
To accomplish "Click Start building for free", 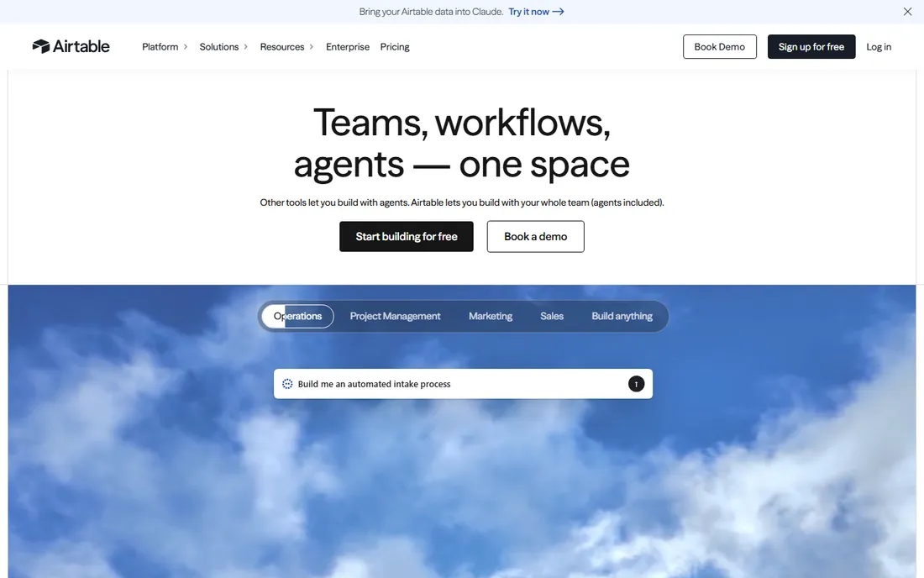I will pyautogui.click(x=406, y=236).
